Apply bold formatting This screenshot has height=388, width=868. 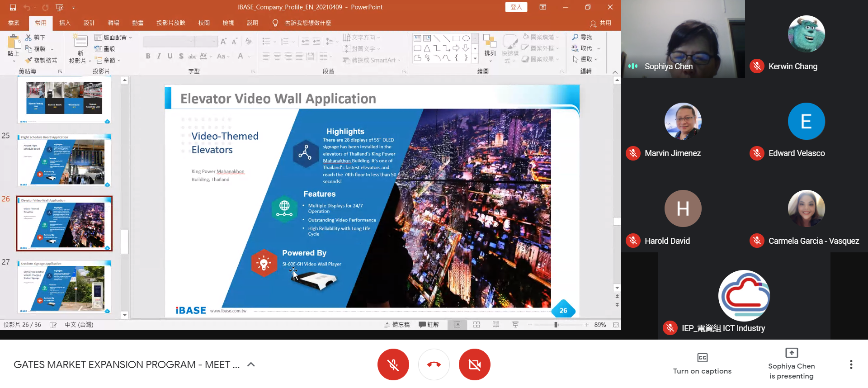point(148,56)
